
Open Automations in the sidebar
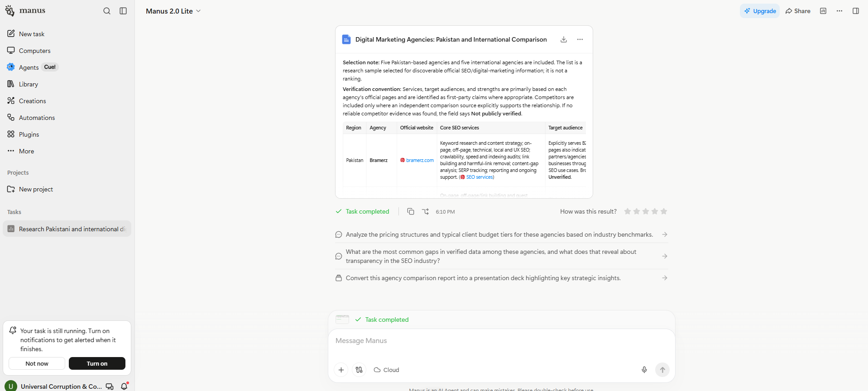[x=67, y=118]
